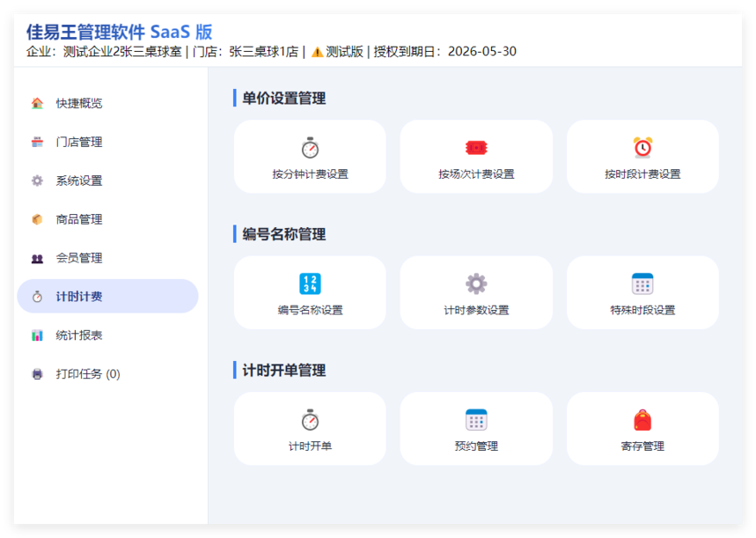This screenshot has width=756, height=538.
Task: Click the calendar icon for 特殊时段设置
Action: [642, 284]
